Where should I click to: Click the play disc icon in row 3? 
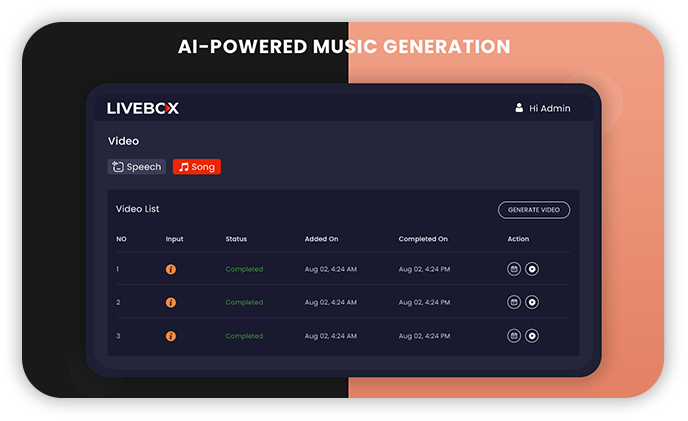[x=532, y=336]
